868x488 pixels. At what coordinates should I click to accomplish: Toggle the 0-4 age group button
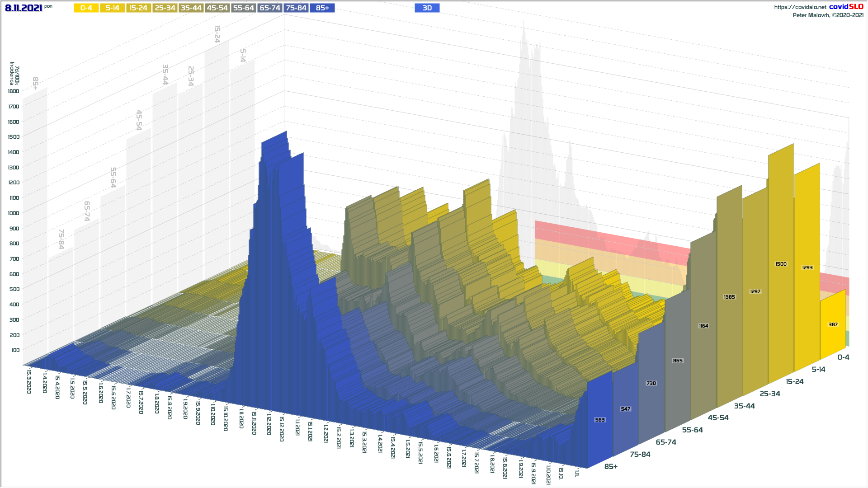coord(86,8)
